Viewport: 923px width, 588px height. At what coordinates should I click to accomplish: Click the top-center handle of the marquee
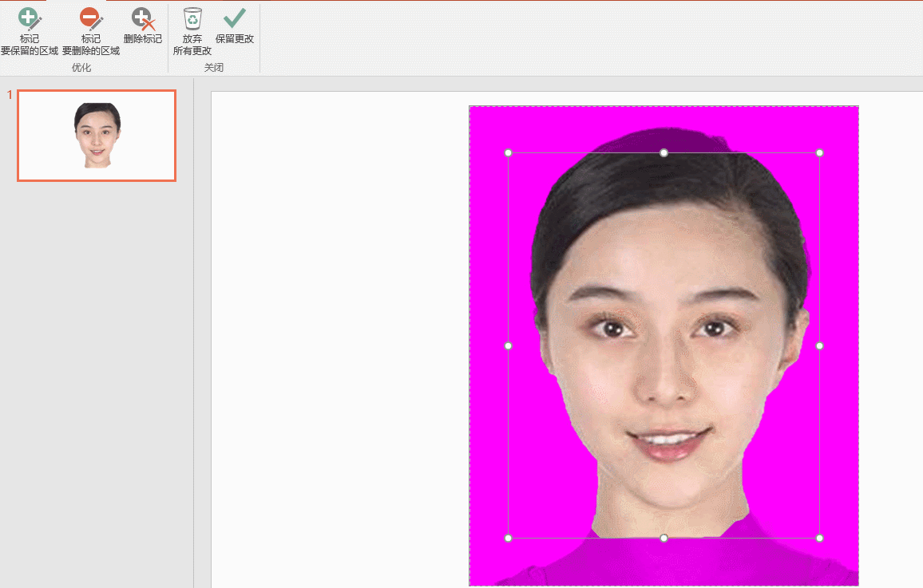tap(664, 152)
